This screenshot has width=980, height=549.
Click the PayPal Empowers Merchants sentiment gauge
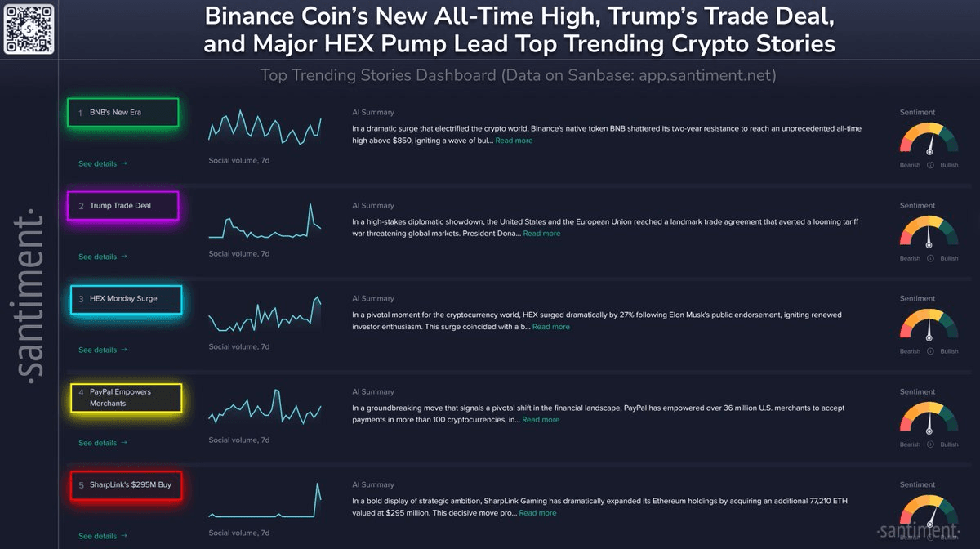click(x=929, y=418)
